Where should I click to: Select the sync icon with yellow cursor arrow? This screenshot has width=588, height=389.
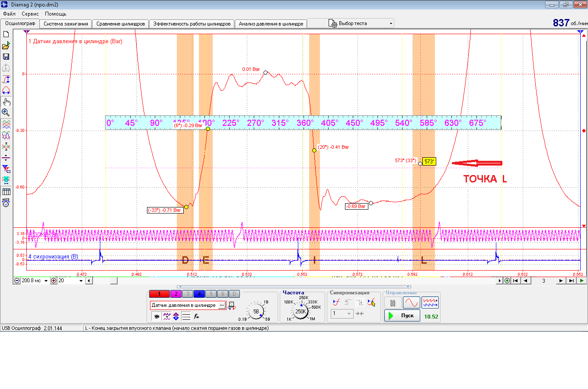click(x=371, y=303)
